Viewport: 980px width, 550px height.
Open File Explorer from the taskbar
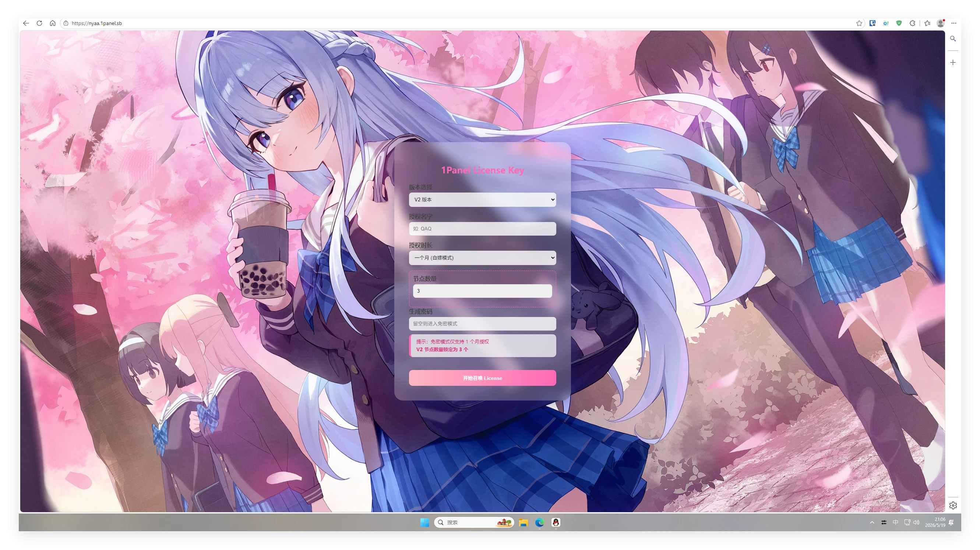click(x=524, y=522)
